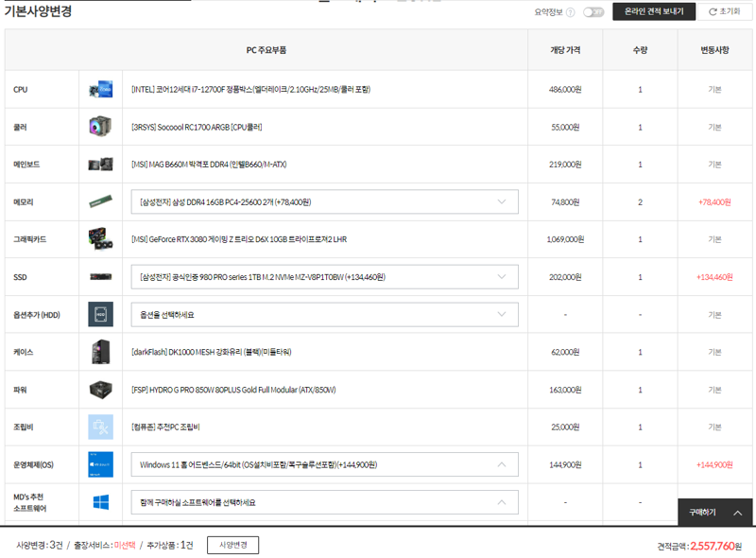Click the HDD option icon
This screenshot has height=558, width=756.
pyautogui.click(x=101, y=314)
